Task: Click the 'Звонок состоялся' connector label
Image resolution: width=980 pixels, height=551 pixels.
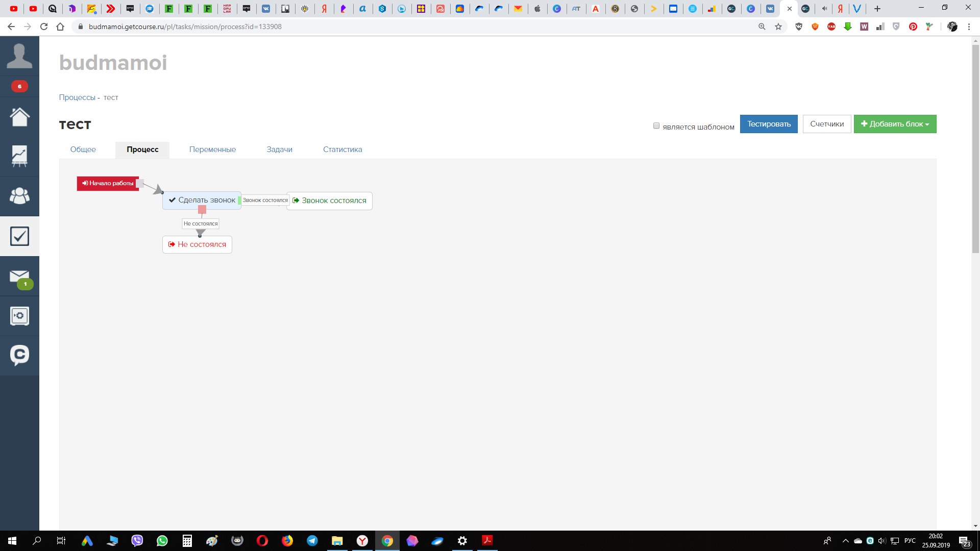Action: click(x=265, y=200)
